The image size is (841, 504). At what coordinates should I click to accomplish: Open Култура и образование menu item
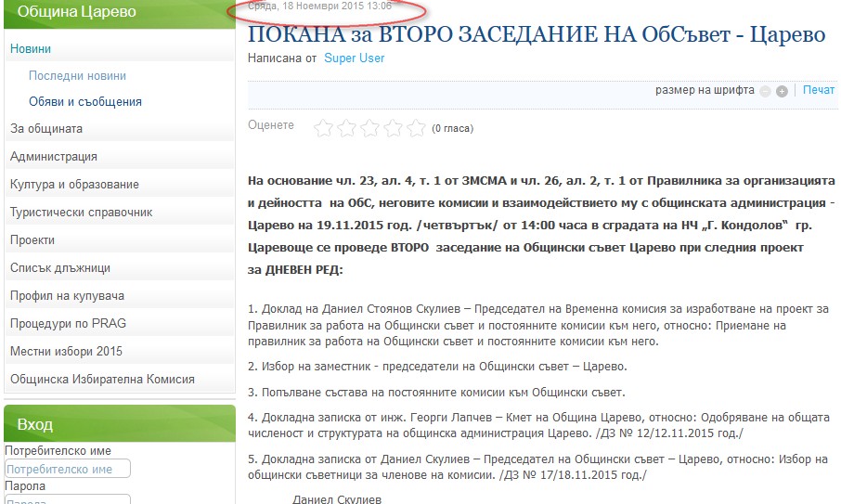coord(120,185)
